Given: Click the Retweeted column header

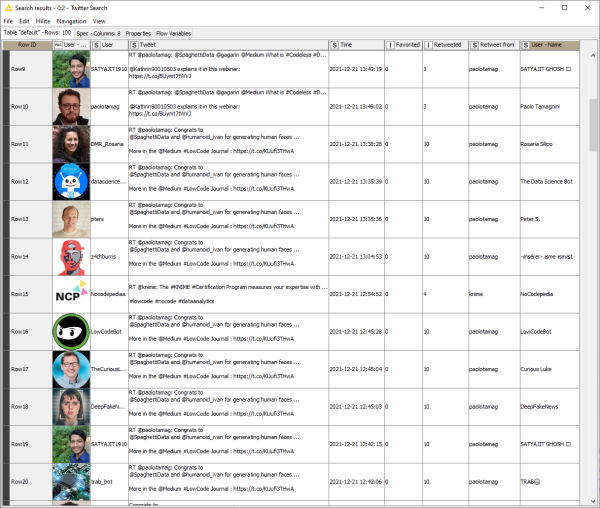Looking at the screenshot, I should (445, 45).
